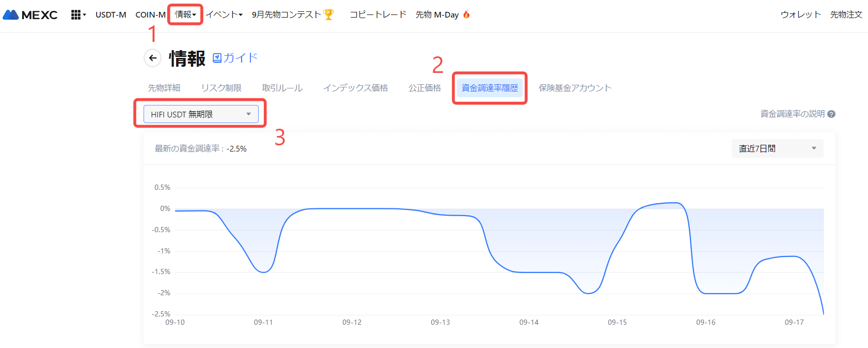Select the インデックス価格 tab

pos(355,88)
